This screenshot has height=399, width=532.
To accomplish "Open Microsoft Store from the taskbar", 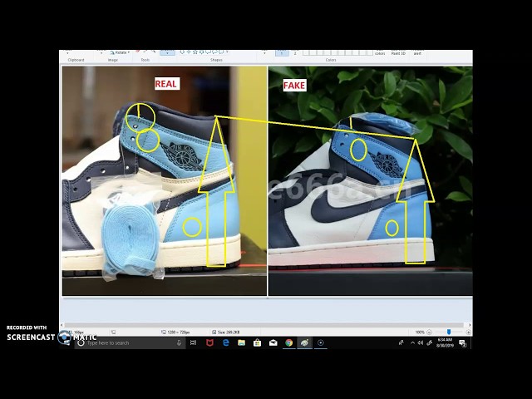I will 257,342.
